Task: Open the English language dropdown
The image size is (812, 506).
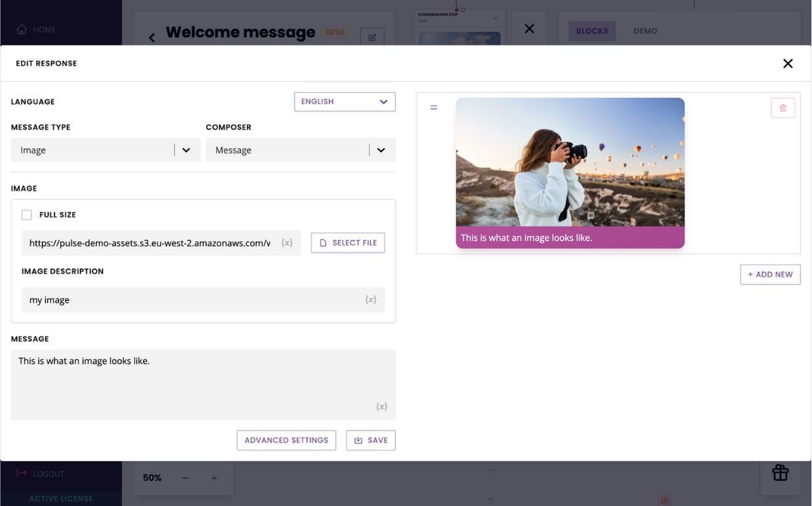Action: pos(344,102)
